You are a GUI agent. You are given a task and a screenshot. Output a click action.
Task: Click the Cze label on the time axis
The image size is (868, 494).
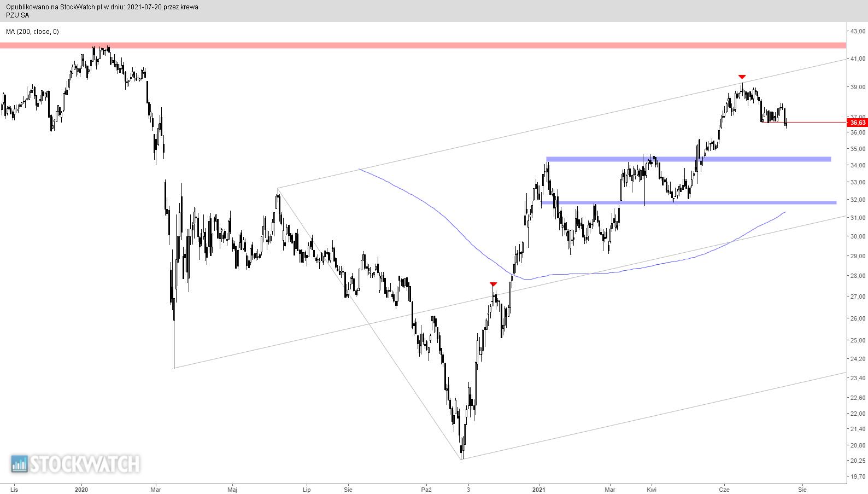pos(724,490)
